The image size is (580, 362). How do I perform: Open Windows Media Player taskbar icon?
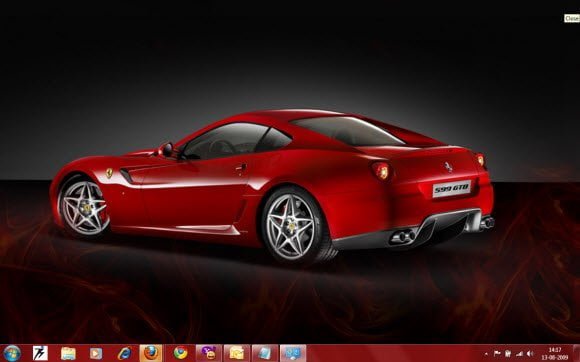click(96, 353)
